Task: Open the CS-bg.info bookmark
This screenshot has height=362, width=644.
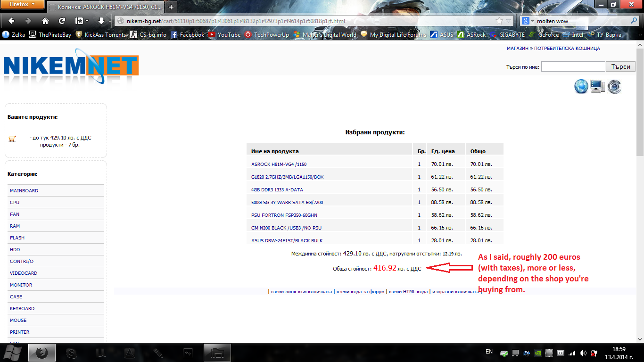Action: click(x=148, y=34)
